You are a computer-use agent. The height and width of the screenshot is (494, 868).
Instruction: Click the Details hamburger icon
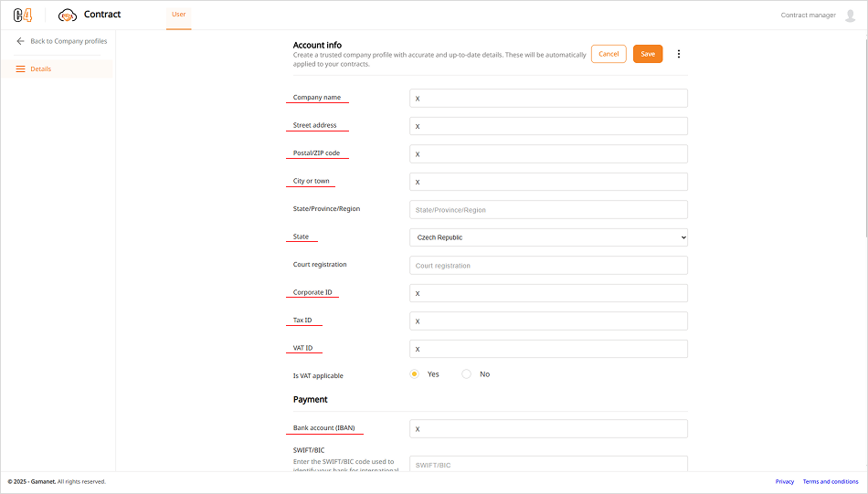20,69
